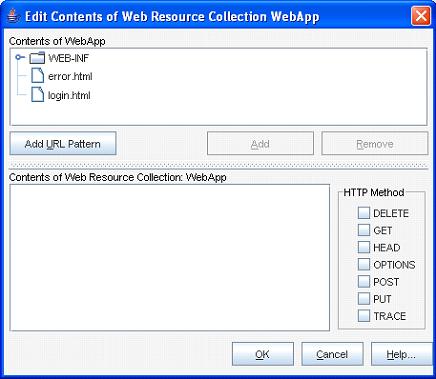The width and height of the screenshot is (436, 379).
Task: Click the login.html file icon
Action: coord(37,94)
